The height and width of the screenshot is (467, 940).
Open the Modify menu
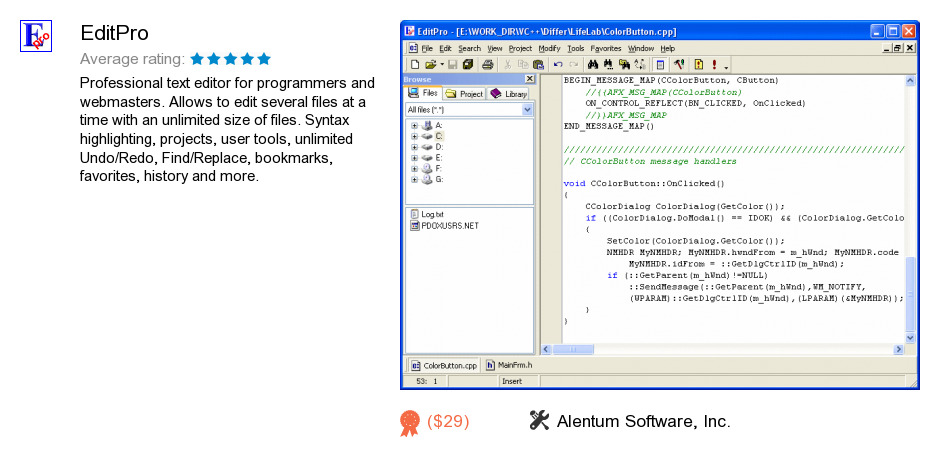(x=550, y=49)
